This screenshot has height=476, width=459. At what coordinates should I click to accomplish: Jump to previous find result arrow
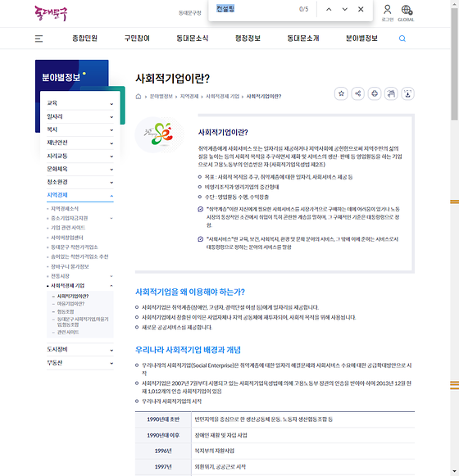coord(329,9)
